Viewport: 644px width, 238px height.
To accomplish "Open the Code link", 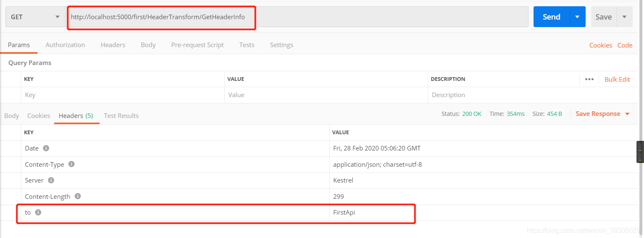I will coord(625,45).
